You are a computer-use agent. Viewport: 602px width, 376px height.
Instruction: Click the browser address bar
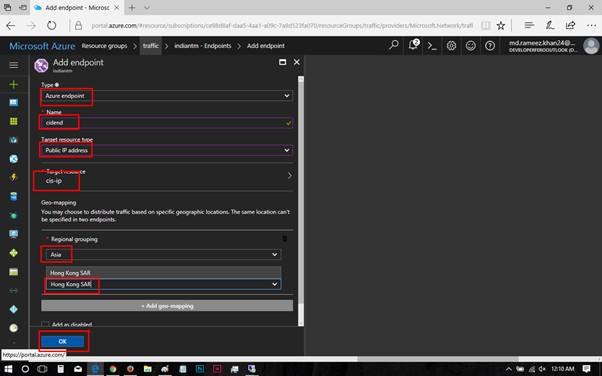click(x=282, y=25)
